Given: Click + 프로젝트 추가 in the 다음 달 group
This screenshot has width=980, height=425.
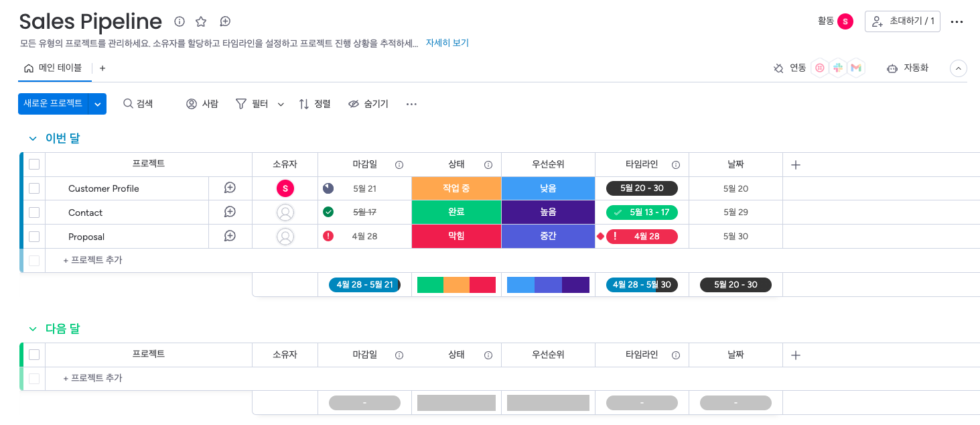Looking at the screenshot, I should (93, 378).
